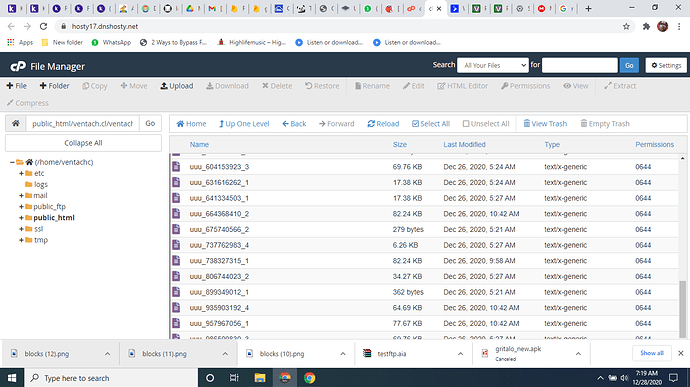Click the Collapse All button

[83, 143]
